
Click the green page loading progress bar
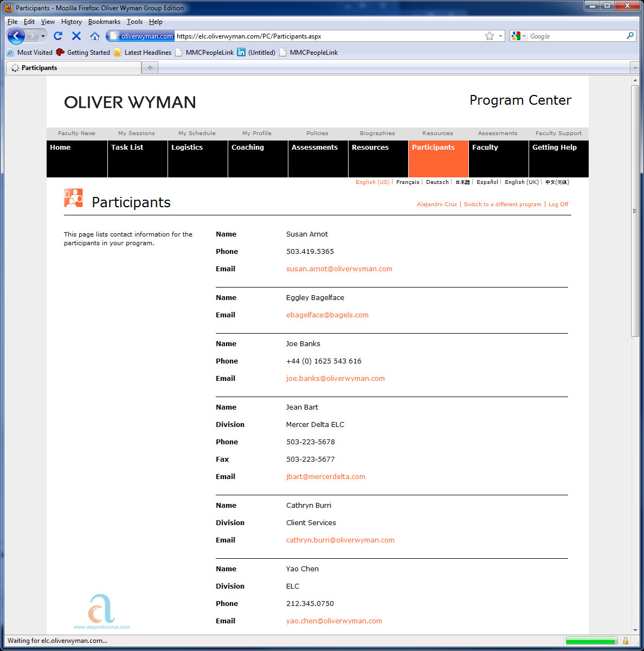[x=591, y=641]
